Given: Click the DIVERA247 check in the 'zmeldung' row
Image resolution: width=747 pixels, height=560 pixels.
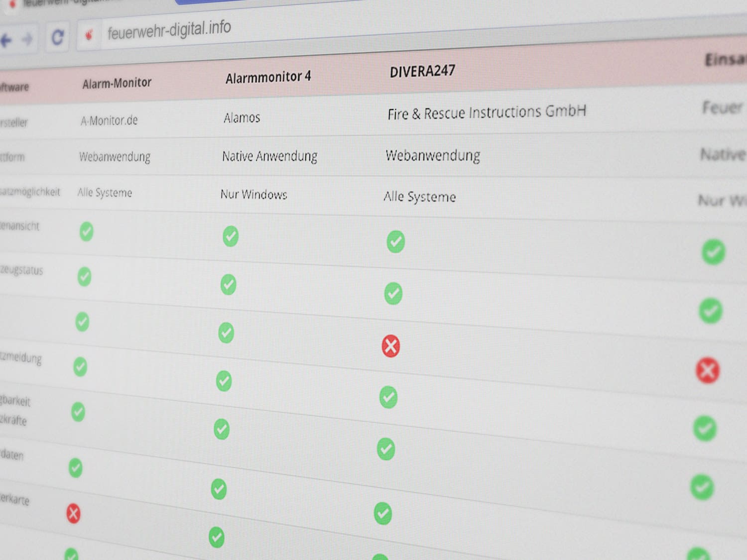Looking at the screenshot, I should click(388, 397).
